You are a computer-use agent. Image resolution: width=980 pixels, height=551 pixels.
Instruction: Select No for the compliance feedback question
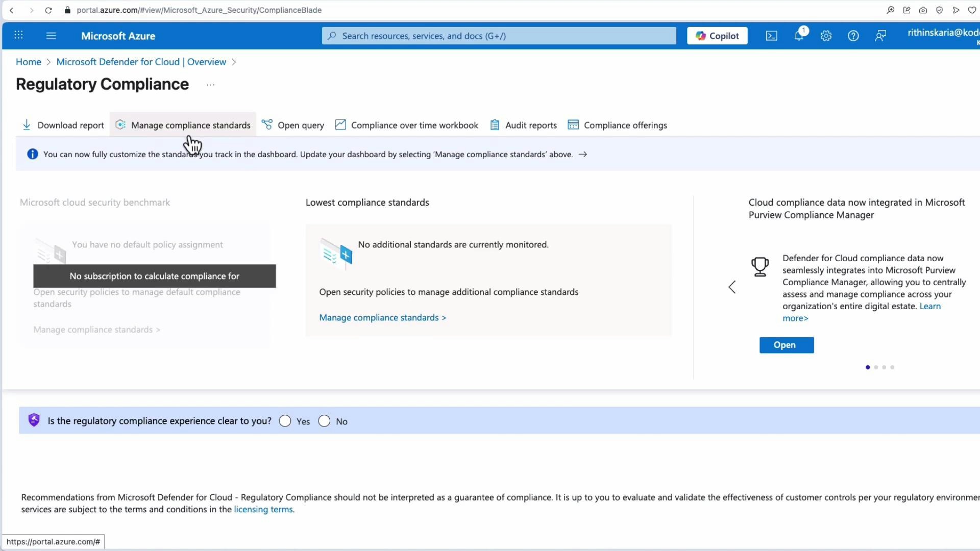tap(324, 421)
